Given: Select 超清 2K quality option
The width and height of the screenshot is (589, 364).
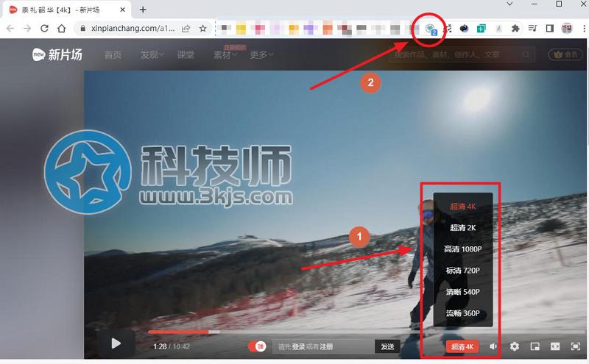Looking at the screenshot, I should coord(463,227).
